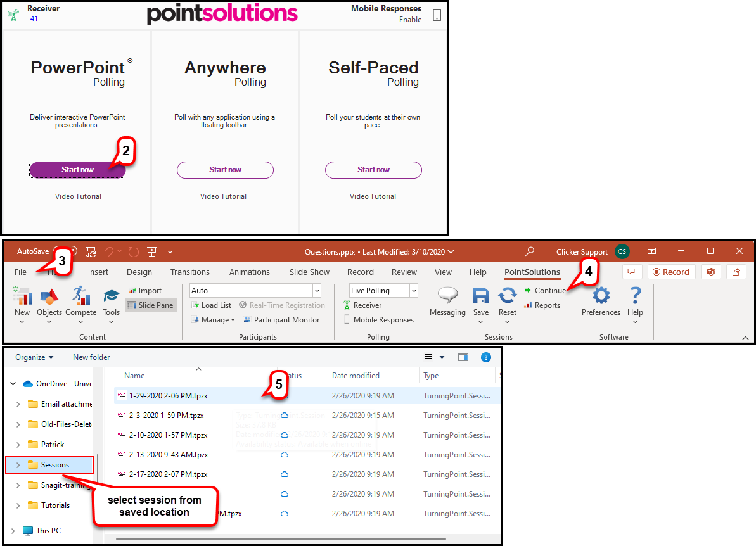Click the file dialog blue help icon
This screenshot has height=546, width=756.
[486, 357]
